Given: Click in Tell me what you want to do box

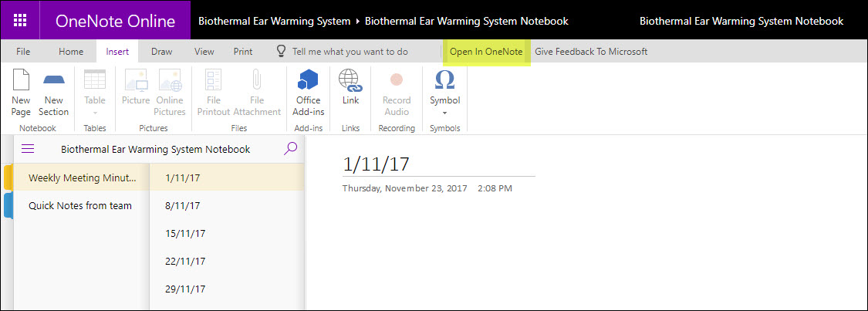Looking at the screenshot, I should [x=350, y=52].
